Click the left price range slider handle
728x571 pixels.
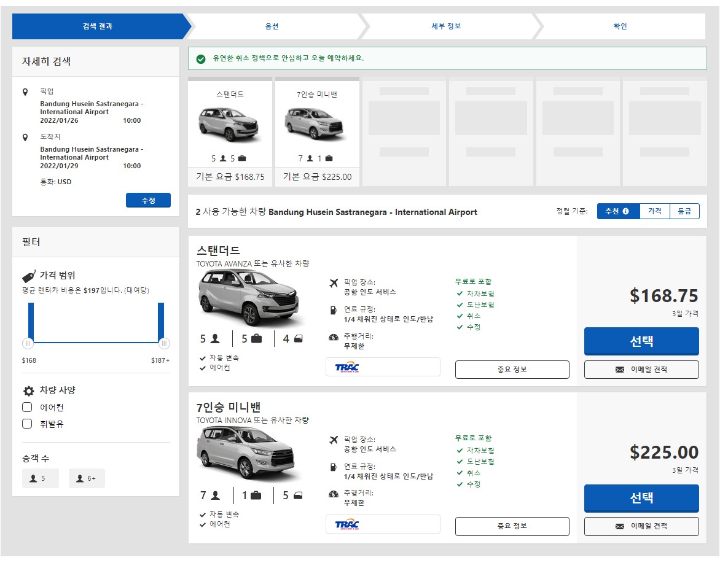[x=28, y=343]
